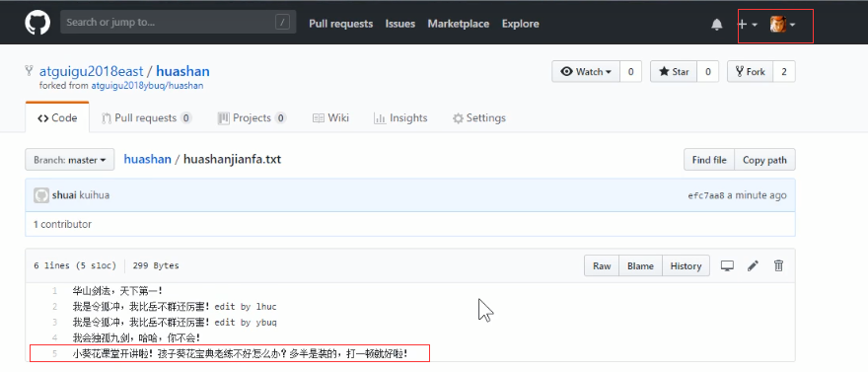
Task: Edit file with the pencil icon
Action: pyautogui.click(x=753, y=266)
